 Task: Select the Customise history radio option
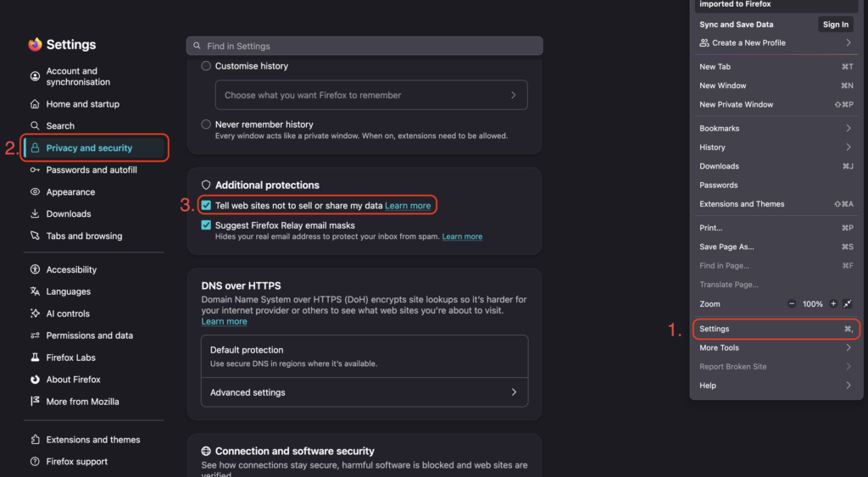[206, 66]
